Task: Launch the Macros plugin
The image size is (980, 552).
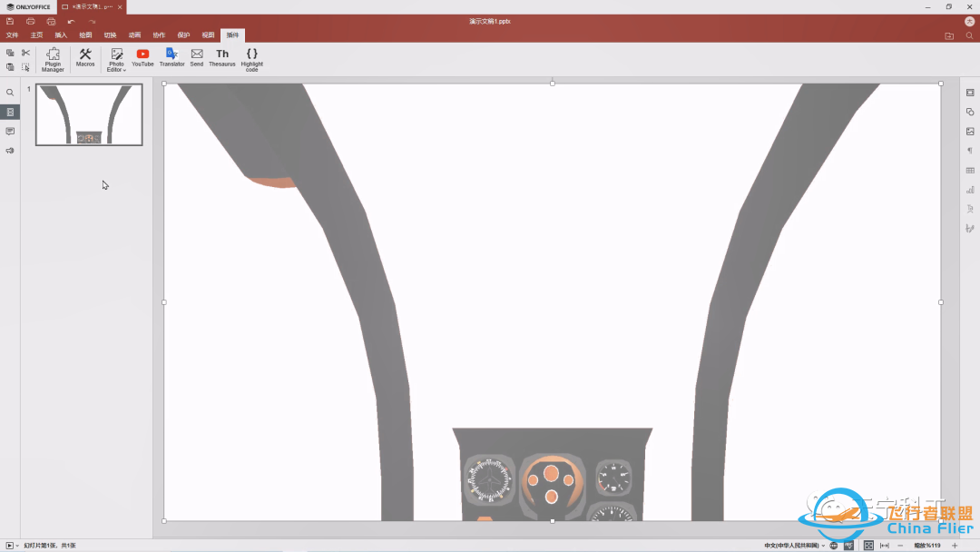Action: coord(85,59)
